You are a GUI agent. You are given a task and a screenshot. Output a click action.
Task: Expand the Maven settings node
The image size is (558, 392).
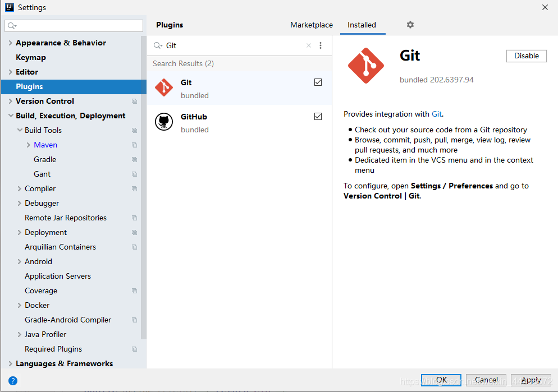tap(28, 145)
